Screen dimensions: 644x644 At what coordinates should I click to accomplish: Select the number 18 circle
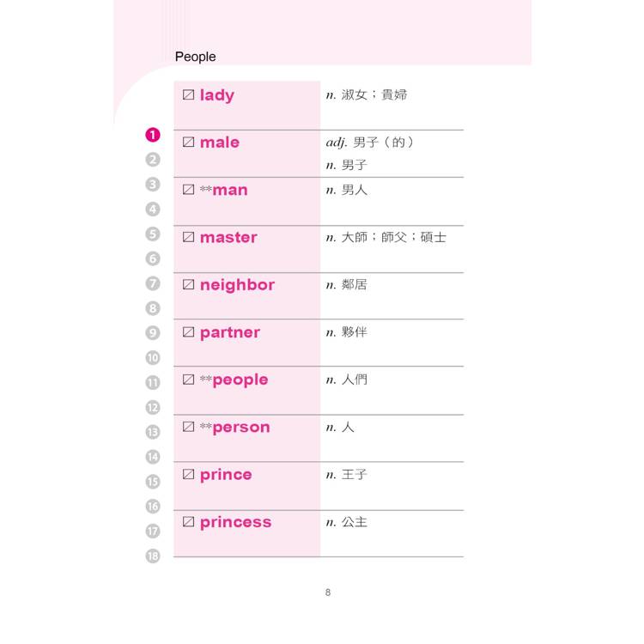point(153,556)
